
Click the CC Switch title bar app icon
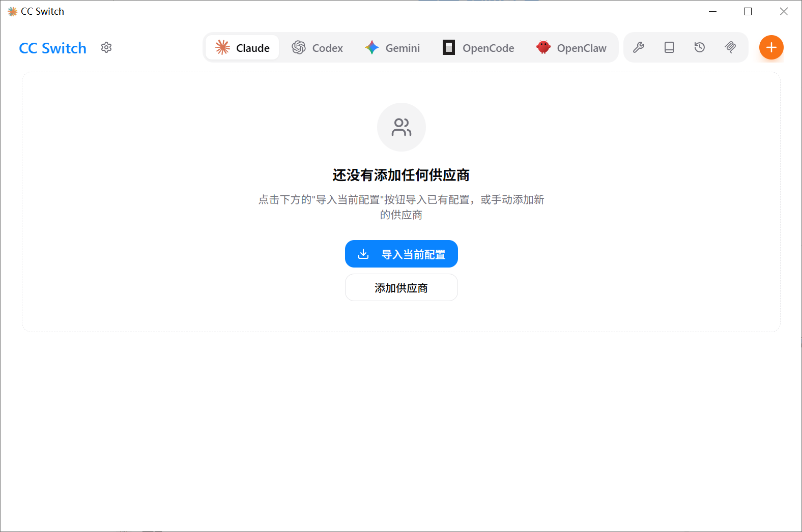12,11
